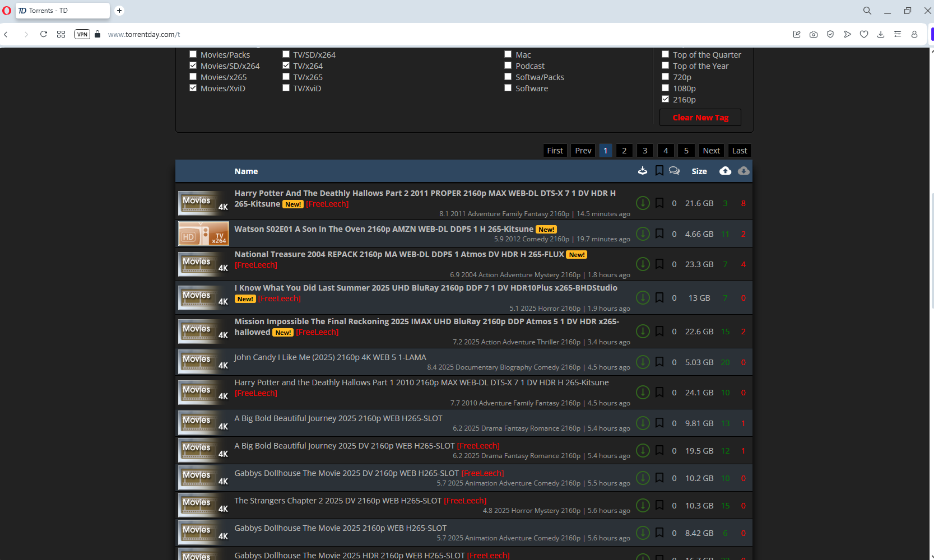Image resolution: width=934 pixels, height=560 pixels.
Task: Go to page 2 of results
Action: 624,151
